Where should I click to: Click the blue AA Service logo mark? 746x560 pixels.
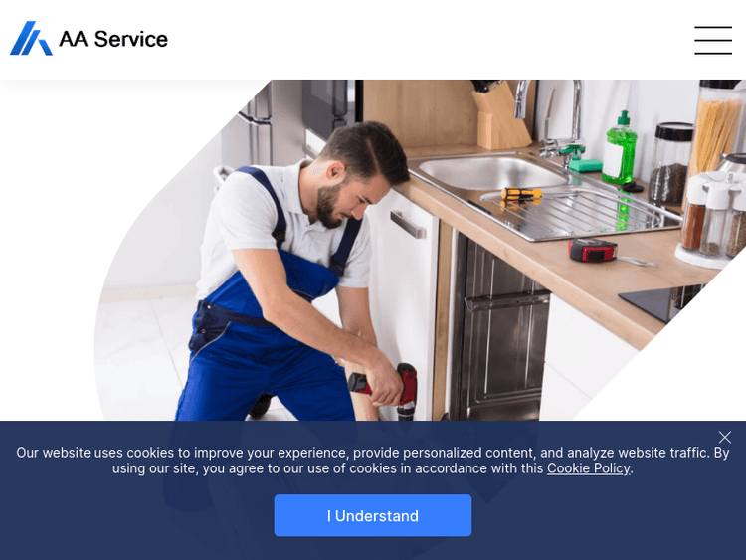[31, 38]
